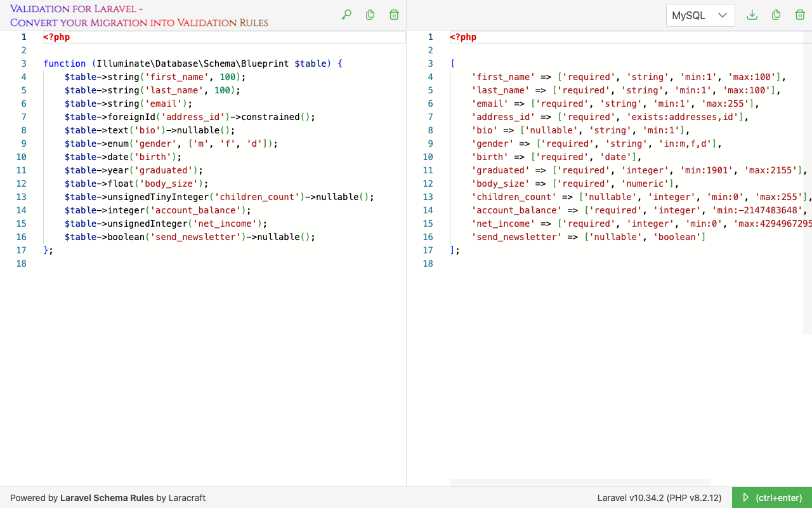Screen dimensions: 812x508
Task: Copy the generated validation rules output
Action: [x=776, y=15]
